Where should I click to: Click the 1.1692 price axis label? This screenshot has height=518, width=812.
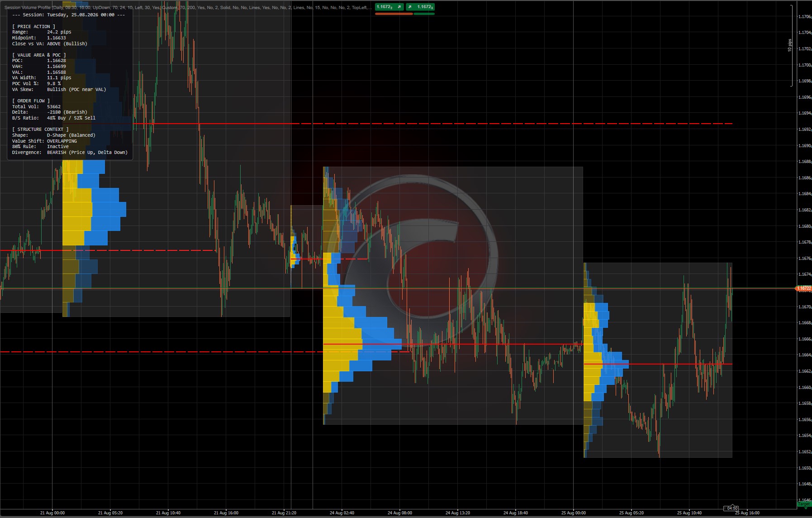(x=805, y=129)
